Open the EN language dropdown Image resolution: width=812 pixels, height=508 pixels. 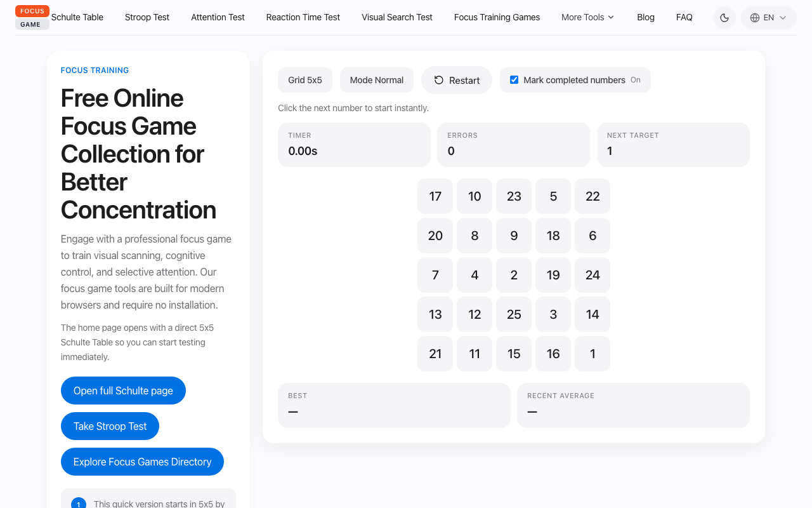pos(768,18)
